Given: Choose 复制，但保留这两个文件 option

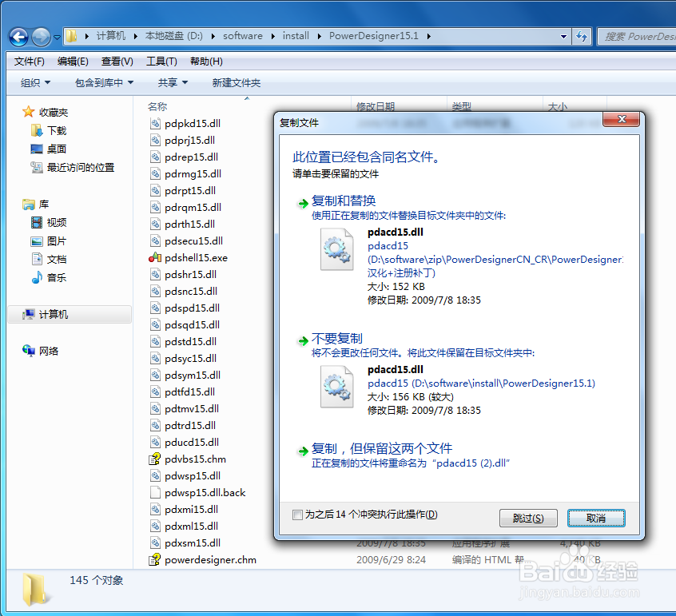Looking at the screenshot, I should tap(381, 449).
